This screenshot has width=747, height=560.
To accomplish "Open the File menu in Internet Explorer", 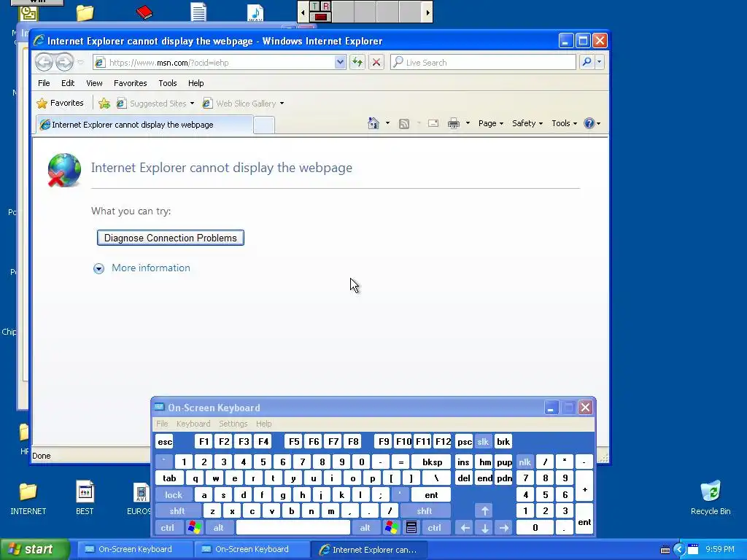I will click(x=44, y=83).
